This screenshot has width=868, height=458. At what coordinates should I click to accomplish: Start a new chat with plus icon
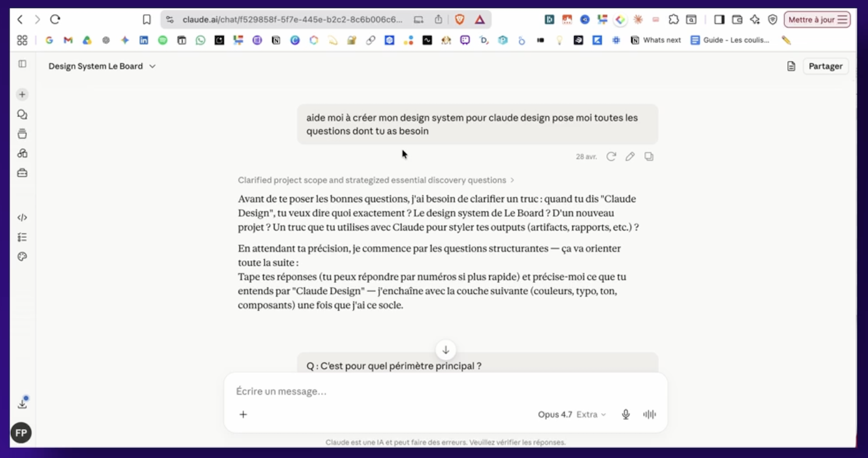pos(22,94)
